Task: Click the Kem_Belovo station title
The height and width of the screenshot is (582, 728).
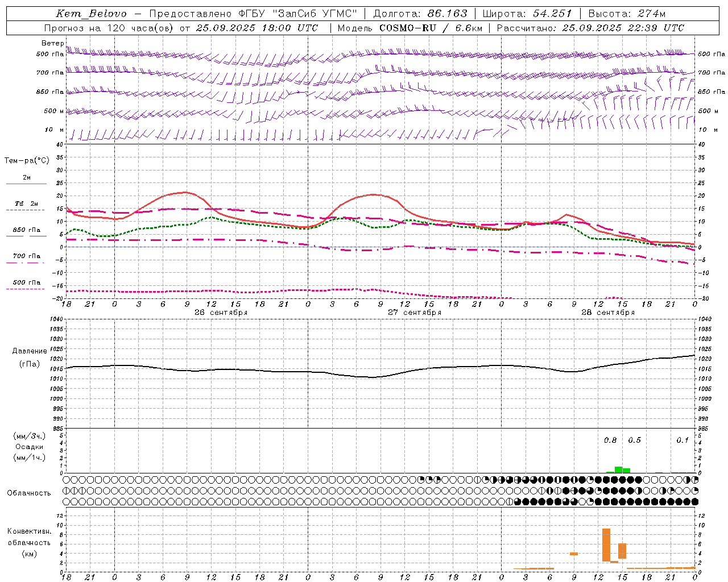Action: pos(91,14)
